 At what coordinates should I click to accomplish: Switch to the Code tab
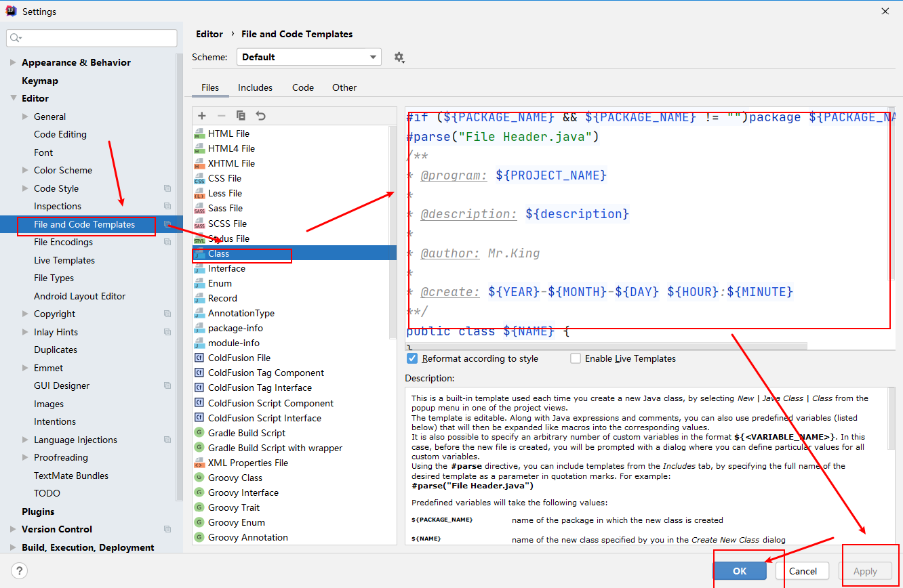303,87
